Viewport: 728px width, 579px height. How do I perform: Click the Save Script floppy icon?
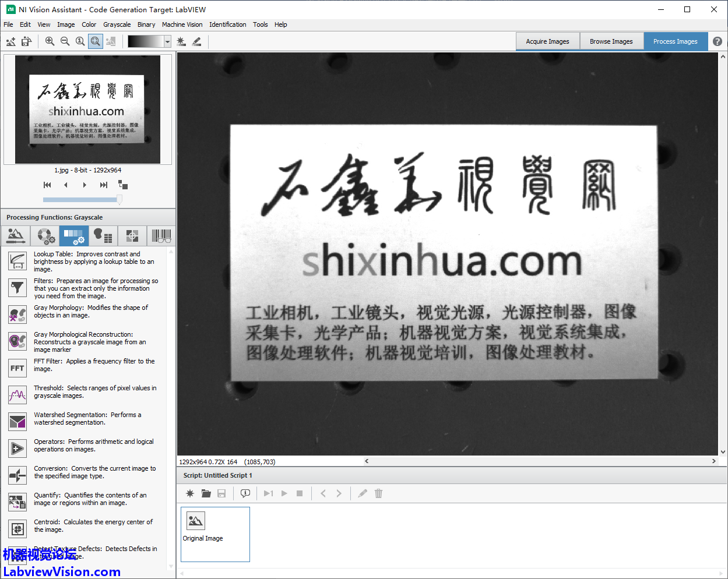click(x=221, y=493)
